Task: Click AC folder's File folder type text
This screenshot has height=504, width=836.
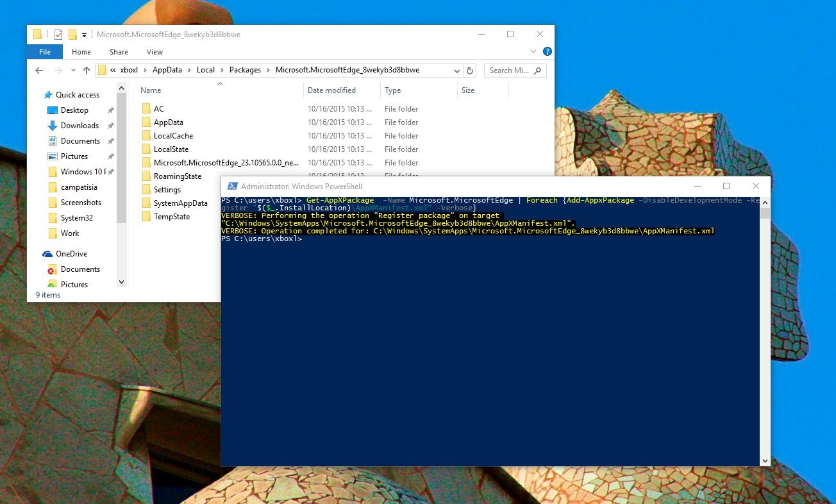Action: [401, 109]
